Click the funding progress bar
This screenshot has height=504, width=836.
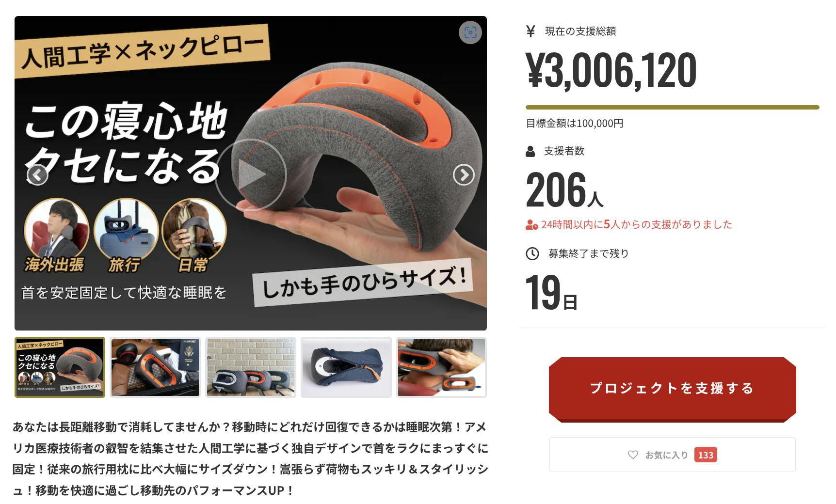[x=673, y=107]
